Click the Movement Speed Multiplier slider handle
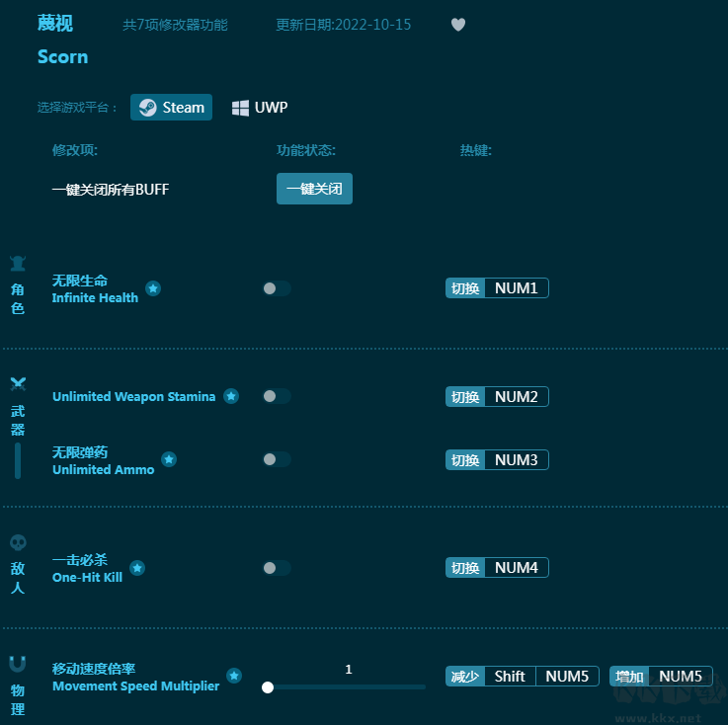The height and width of the screenshot is (725, 728). (268, 687)
